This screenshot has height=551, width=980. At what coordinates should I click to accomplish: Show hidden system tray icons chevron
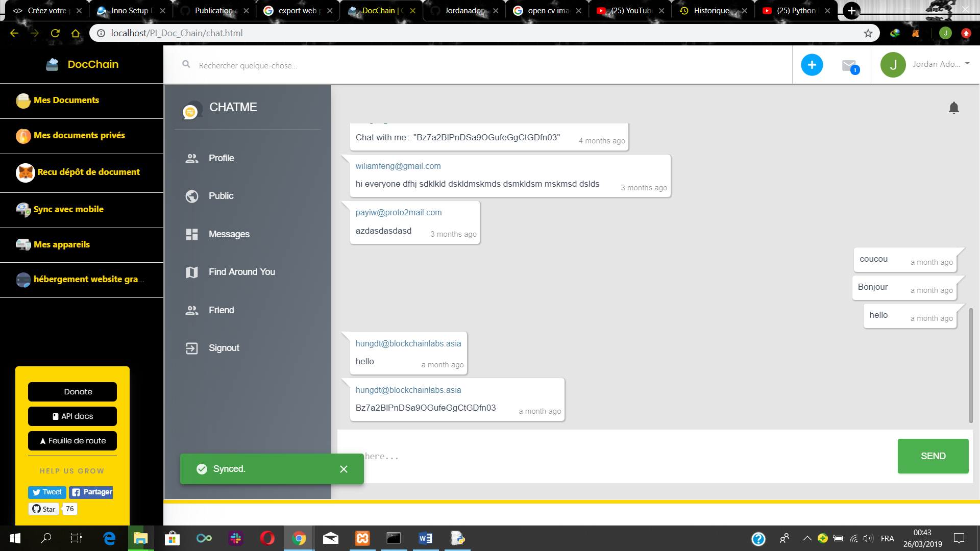[x=807, y=538]
